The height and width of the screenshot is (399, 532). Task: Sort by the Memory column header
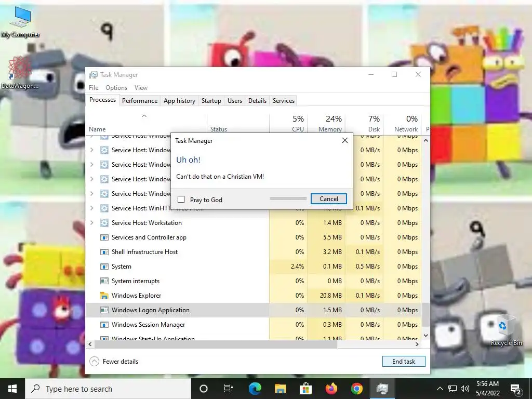coord(326,124)
